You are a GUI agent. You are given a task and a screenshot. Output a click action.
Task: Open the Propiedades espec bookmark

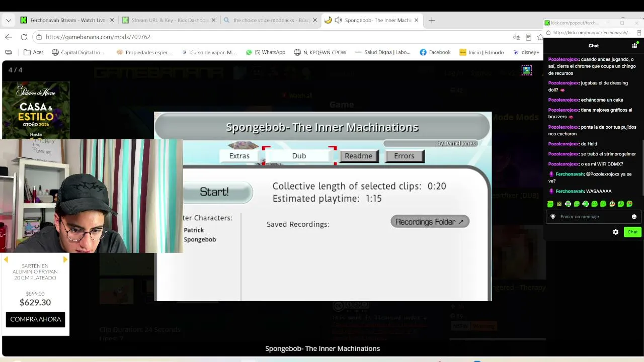144,52
